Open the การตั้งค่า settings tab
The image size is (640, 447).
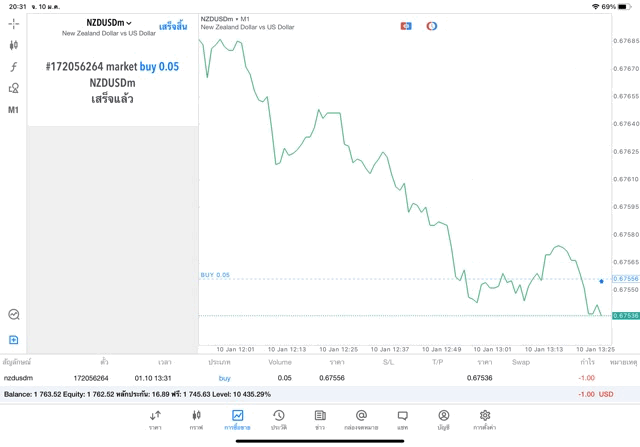click(x=485, y=420)
